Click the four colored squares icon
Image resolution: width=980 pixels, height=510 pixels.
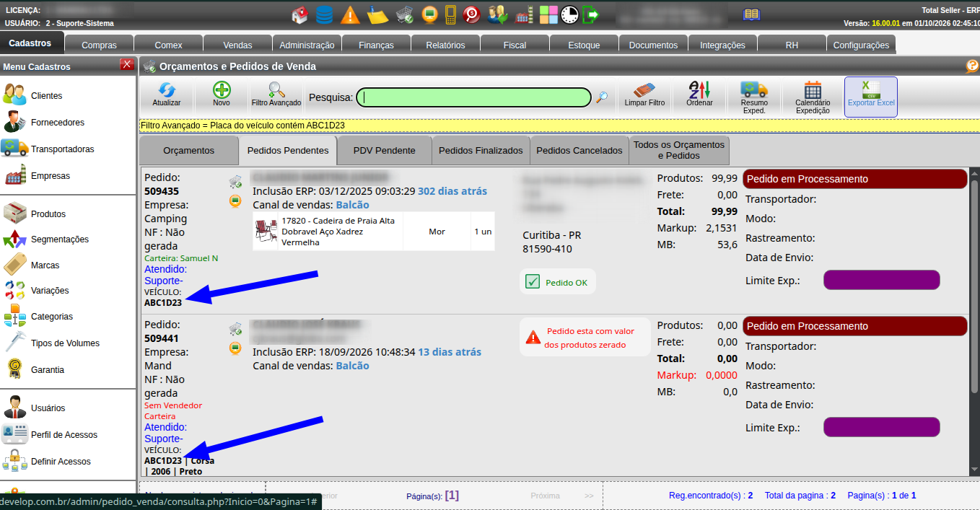coord(548,14)
